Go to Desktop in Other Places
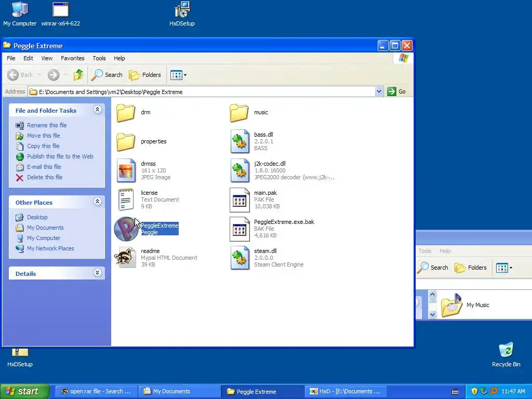This screenshot has width=532, height=399. pyautogui.click(x=37, y=217)
